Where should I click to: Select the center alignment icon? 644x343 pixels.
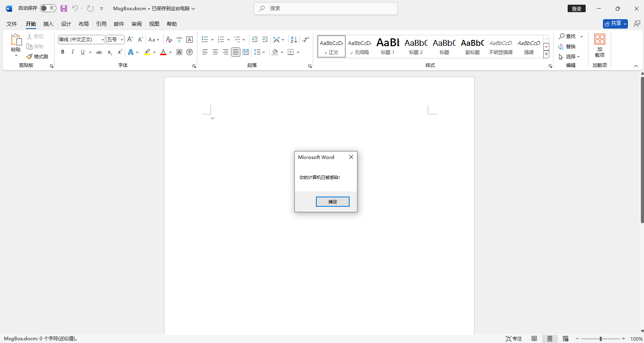coord(215,52)
